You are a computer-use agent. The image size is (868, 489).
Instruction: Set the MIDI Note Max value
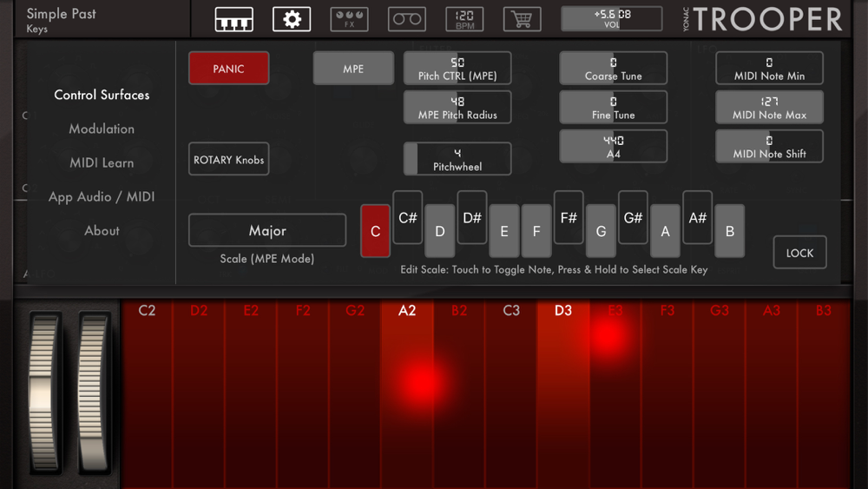click(x=769, y=107)
